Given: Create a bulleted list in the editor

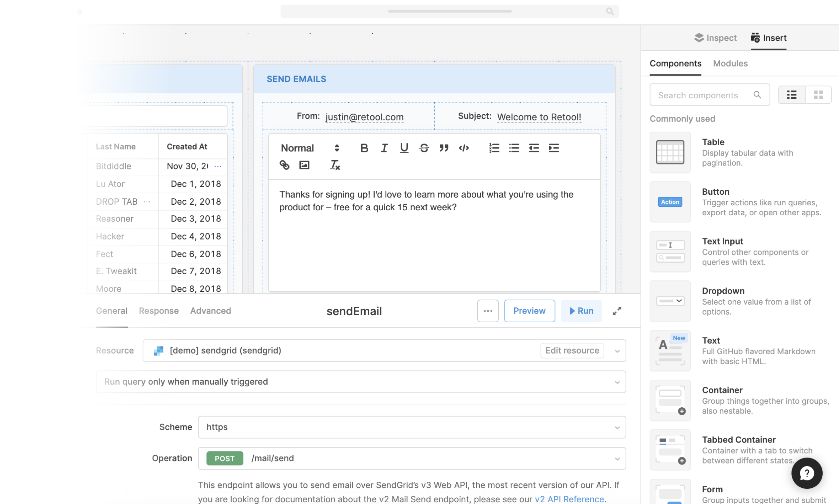Looking at the screenshot, I should point(514,148).
